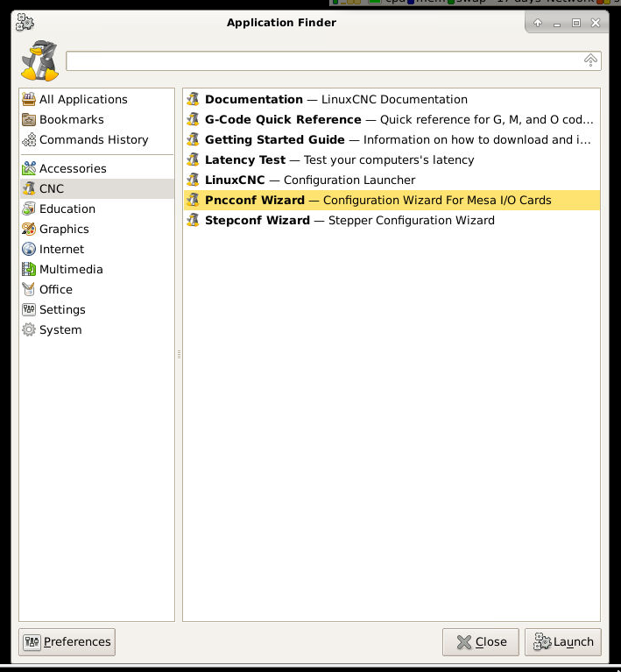Focus the application search input field
Image resolution: width=621 pixels, height=672 pixels.
point(324,60)
